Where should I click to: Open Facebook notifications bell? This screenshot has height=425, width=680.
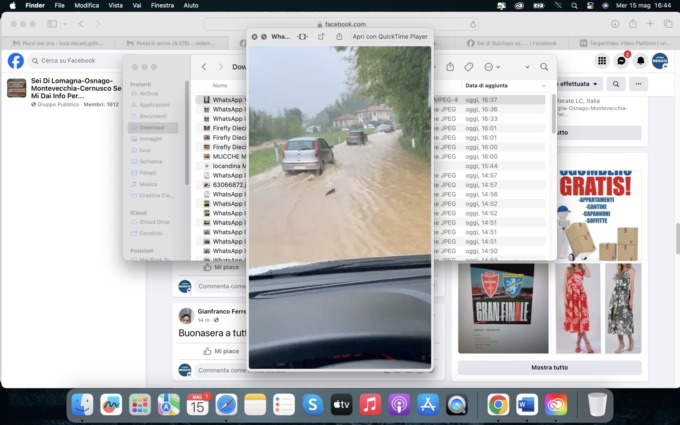[640, 61]
